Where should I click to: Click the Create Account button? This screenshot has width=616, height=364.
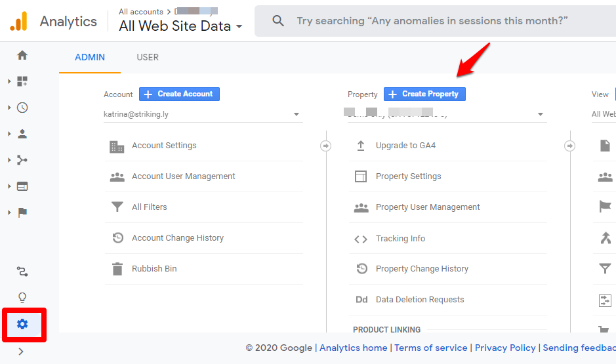coord(179,94)
